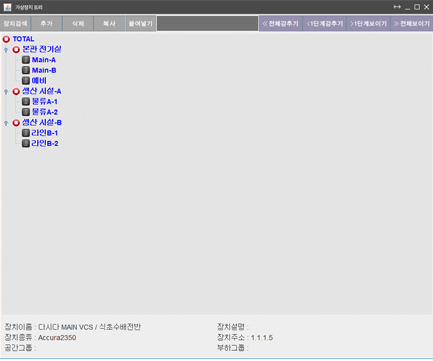433x361 pixels.
Task: Click the double-arrow resize icon in title bar
Action: pyautogui.click(x=397, y=7)
